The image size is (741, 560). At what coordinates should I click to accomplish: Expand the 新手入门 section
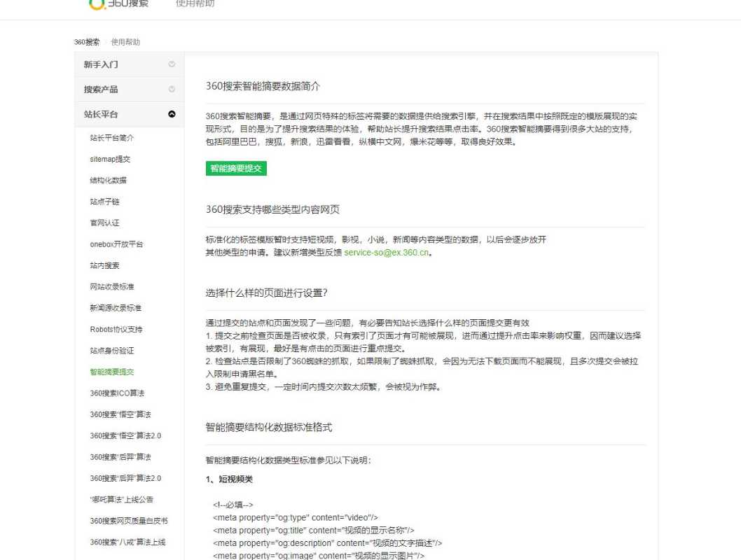pos(130,64)
